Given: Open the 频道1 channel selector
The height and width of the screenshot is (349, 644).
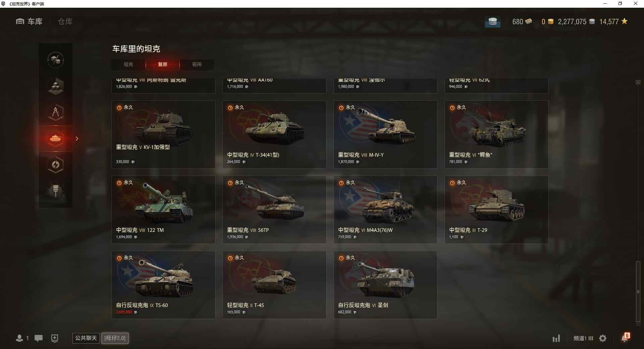Looking at the screenshot, I should [x=583, y=338].
